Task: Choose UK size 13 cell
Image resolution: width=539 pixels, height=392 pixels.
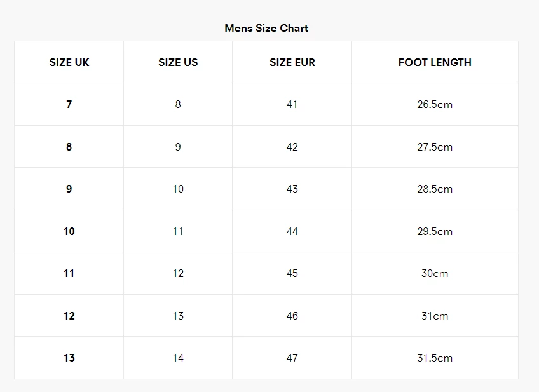Action: [x=69, y=358]
